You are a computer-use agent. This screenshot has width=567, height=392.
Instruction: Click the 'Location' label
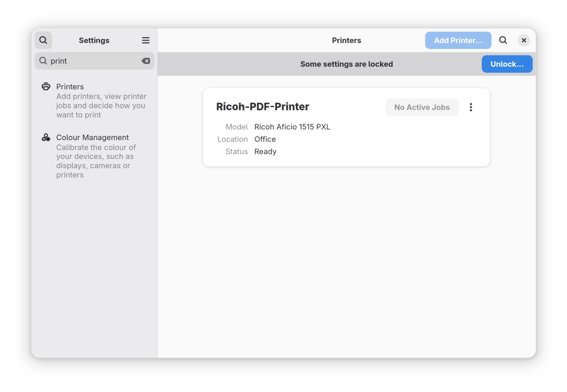[232, 139]
